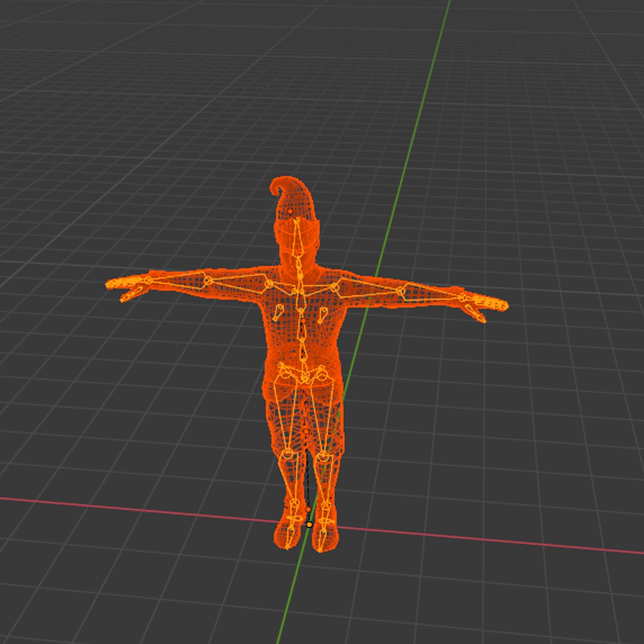This screenshot has height=644, width=644.
Task: Select the knee joint of the left-side leg
Action: click(288, 454)
